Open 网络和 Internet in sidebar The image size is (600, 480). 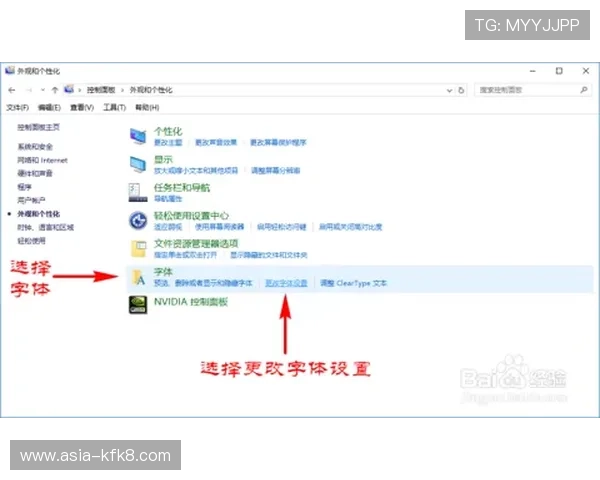(42, 160)
